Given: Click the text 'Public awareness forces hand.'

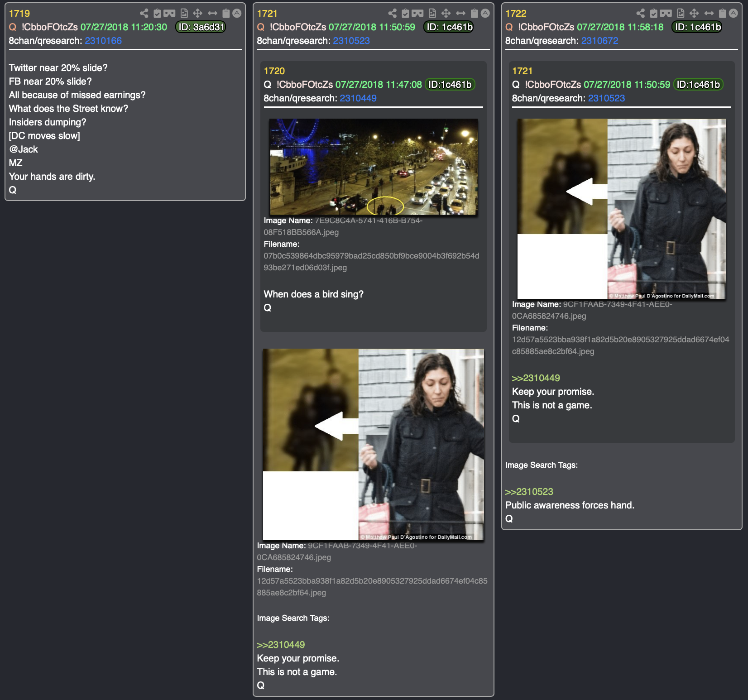Looking at the screenshot, I should click(x=570, y=505).
